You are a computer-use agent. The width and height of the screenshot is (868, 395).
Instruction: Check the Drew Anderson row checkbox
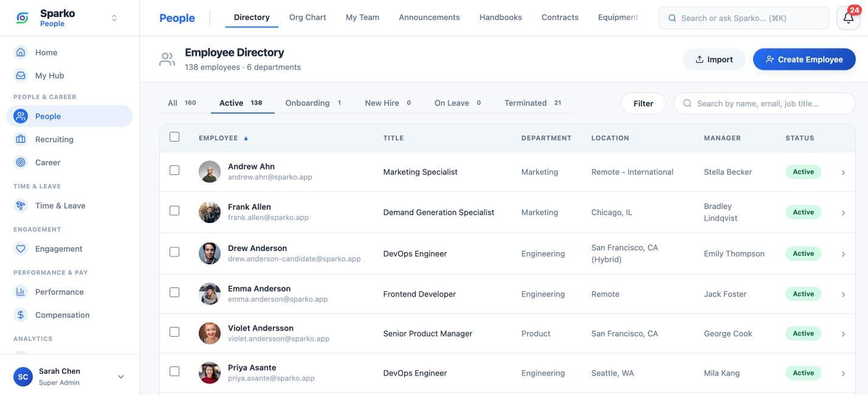click(174, 252)
